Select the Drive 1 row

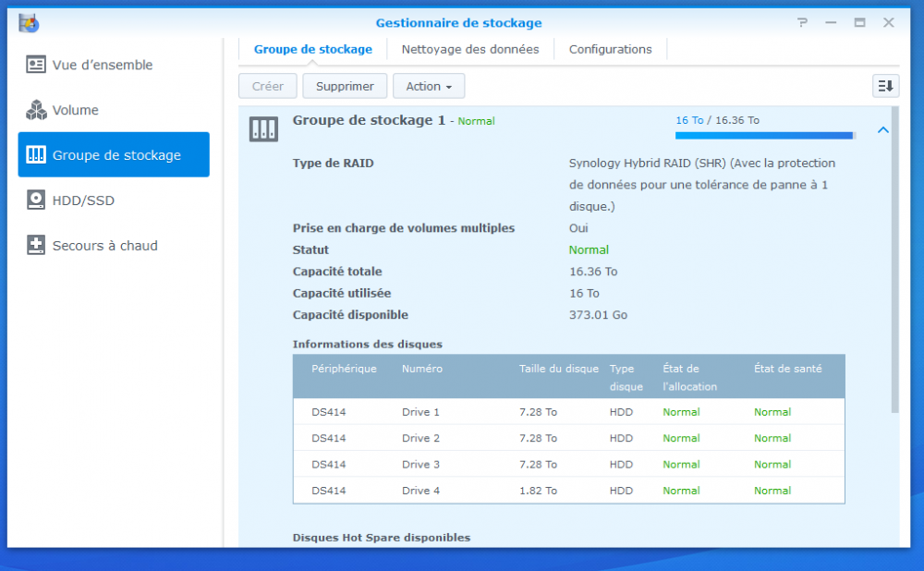click(x=568, y=412)
